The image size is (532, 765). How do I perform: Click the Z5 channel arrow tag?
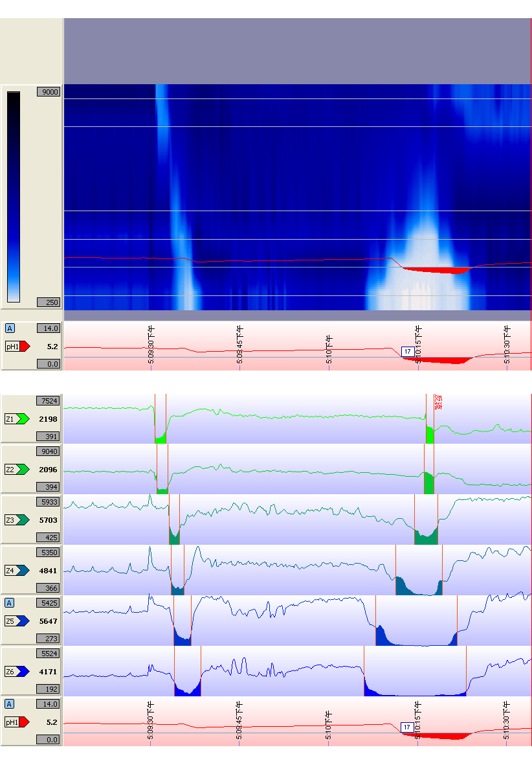(17, 621)
